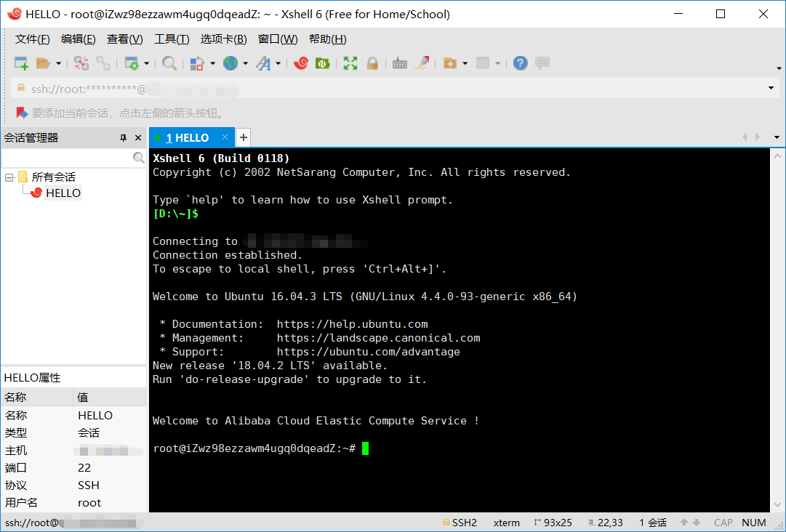The height and width of the screenshot is (532, 786).
Task: Open the 选项卡(B) menu
Action: pos(223,39)
